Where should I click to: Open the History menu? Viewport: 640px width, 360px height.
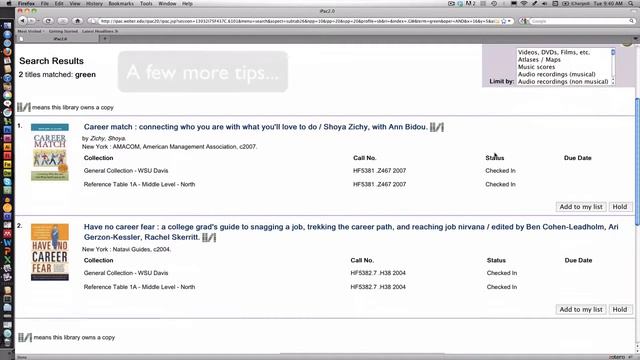(x=94, y=3)
